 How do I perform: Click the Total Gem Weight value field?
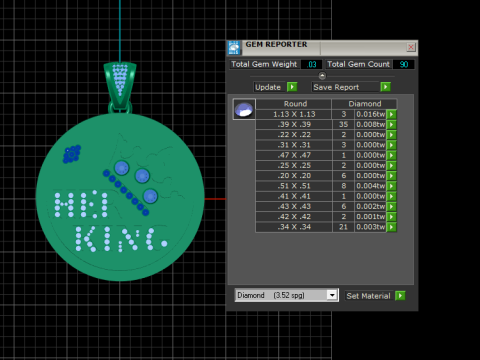point(311,64)
